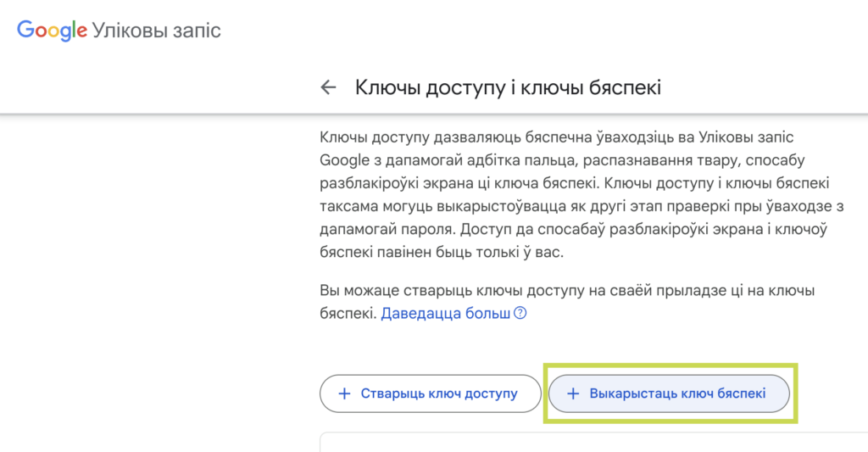Screen dimensions: 868x452
Task: Open the question mark help icon
Action: tap(520, 313)
